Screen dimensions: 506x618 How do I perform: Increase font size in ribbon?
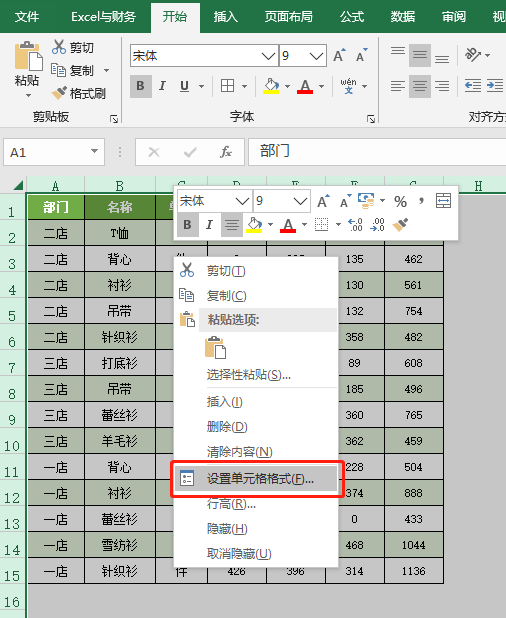339,56
